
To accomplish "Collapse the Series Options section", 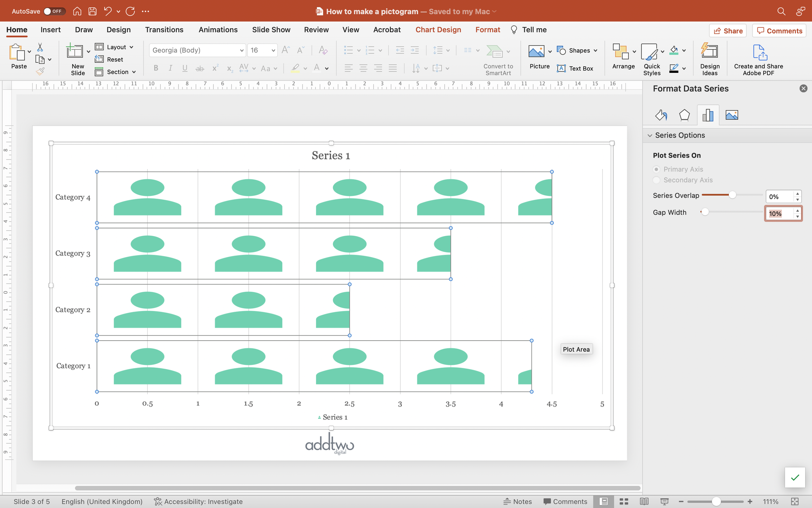I will click(650, 136).
